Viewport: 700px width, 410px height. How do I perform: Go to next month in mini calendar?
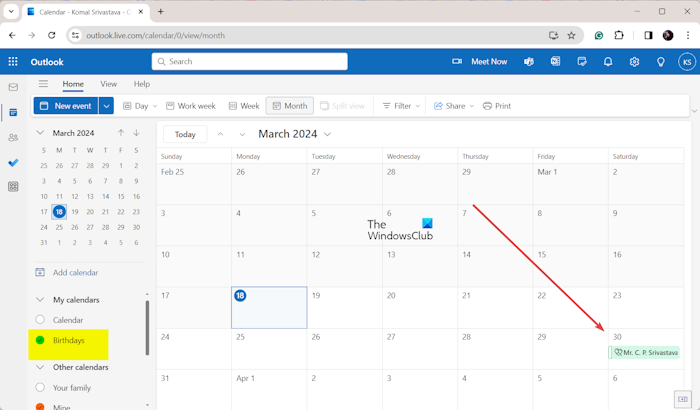(136, 133)
